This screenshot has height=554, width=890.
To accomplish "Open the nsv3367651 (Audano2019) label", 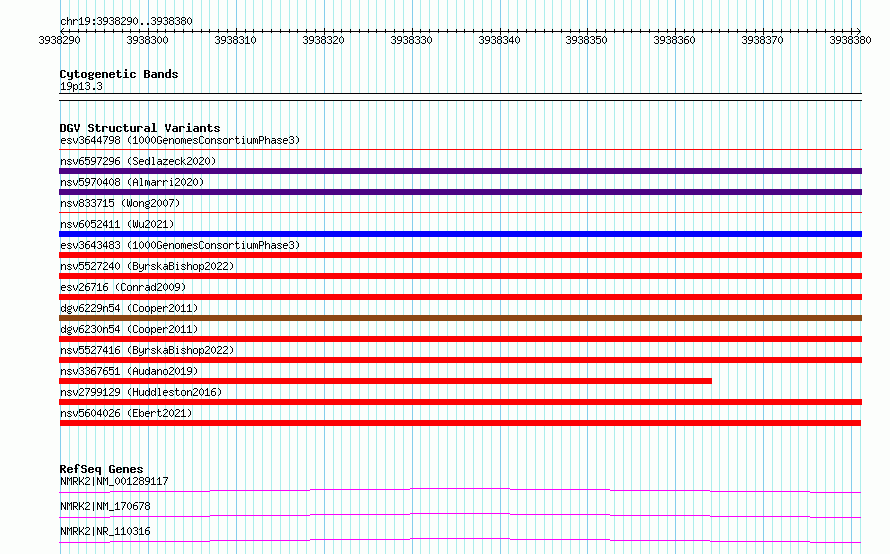I will pos(129,371).
